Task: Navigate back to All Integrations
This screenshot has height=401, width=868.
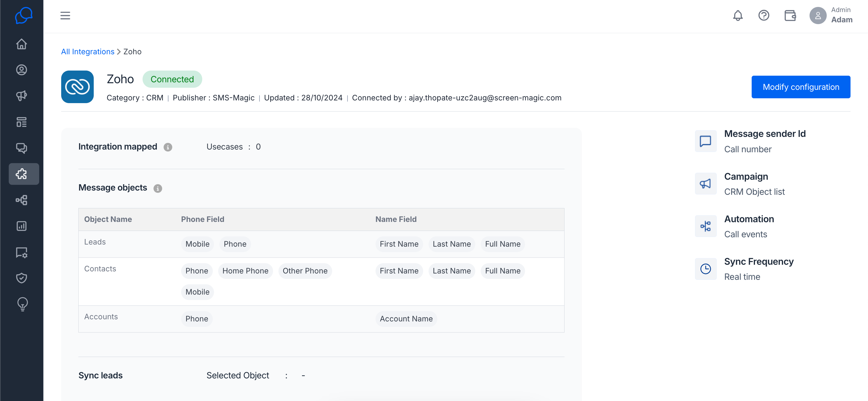Action: 88,52
